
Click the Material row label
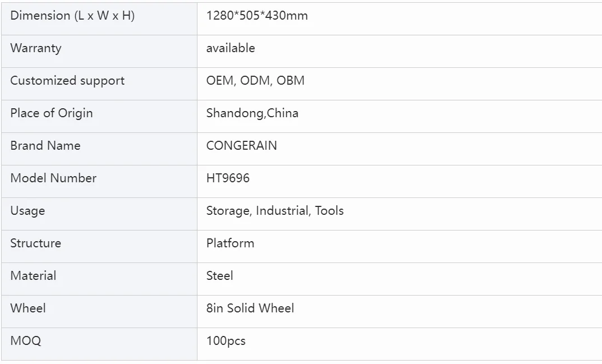point(33,276)
